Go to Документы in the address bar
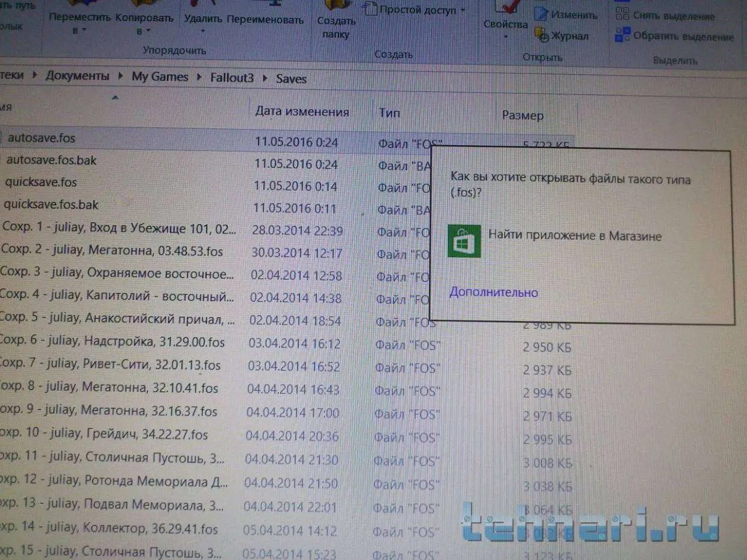 78,76
